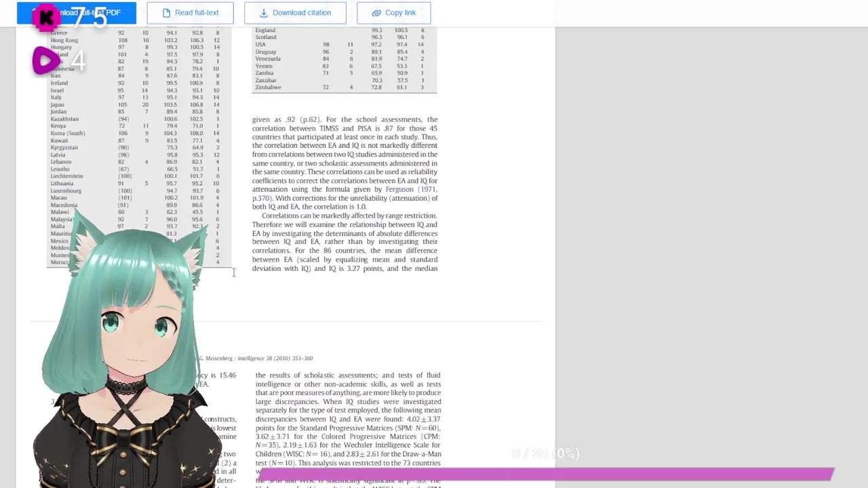
Task: Click the paragraph starting 'Correlations can be markedly'
Action: click(345, 242)
